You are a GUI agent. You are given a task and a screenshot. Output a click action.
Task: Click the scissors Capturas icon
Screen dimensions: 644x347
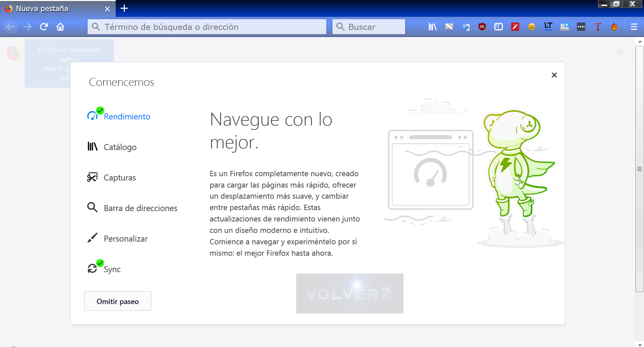[92, 177]
